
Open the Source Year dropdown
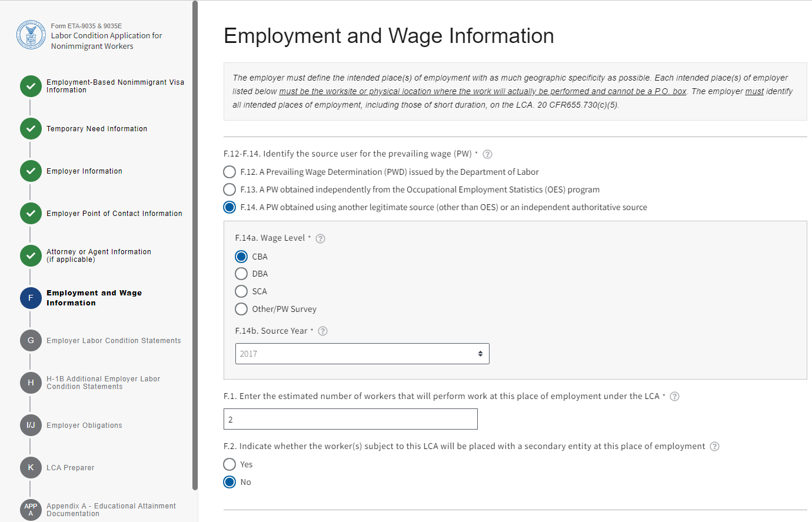tap(362, 354)
